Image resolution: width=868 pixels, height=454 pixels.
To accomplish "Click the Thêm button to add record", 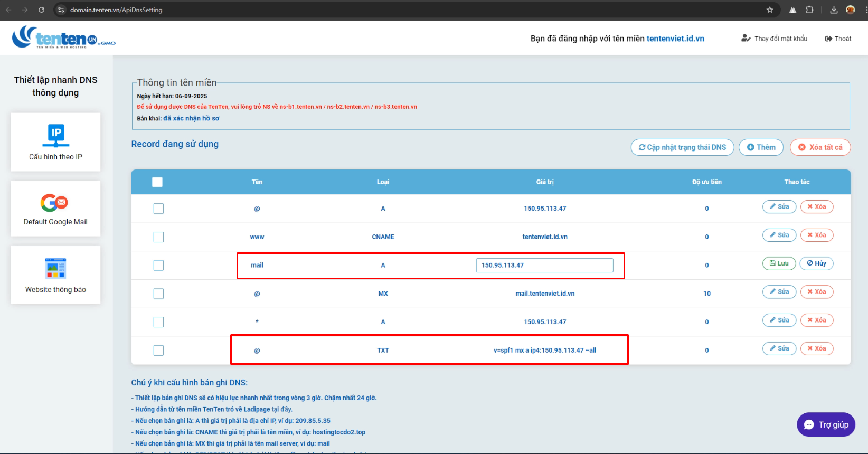I will [x=761, y=147].
